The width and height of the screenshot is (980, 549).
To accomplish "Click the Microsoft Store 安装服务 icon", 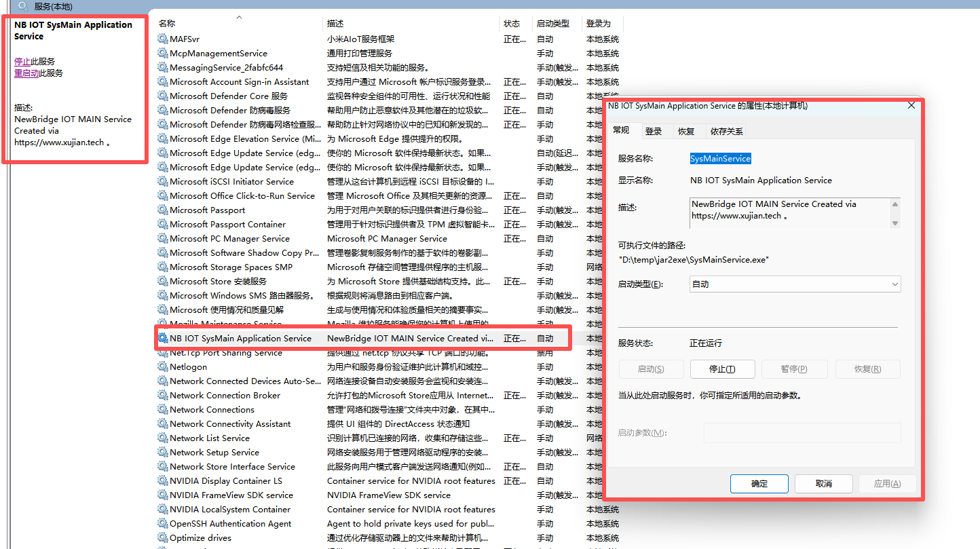I will 163,282.
